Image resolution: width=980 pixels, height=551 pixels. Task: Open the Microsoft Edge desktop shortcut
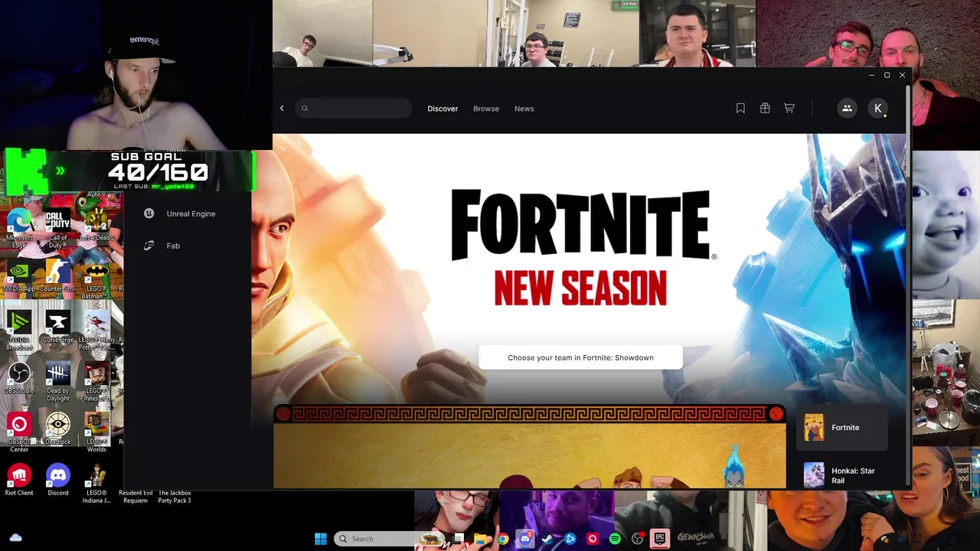(18, 226)
